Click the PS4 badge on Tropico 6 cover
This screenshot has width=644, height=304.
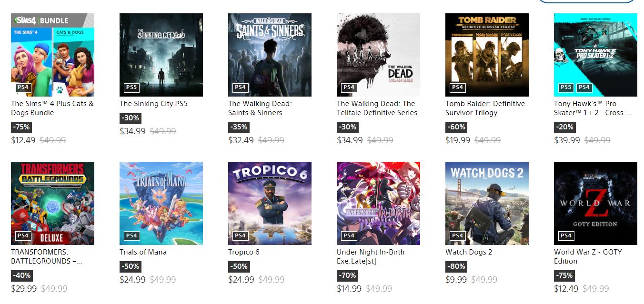(x=240, y=235)
